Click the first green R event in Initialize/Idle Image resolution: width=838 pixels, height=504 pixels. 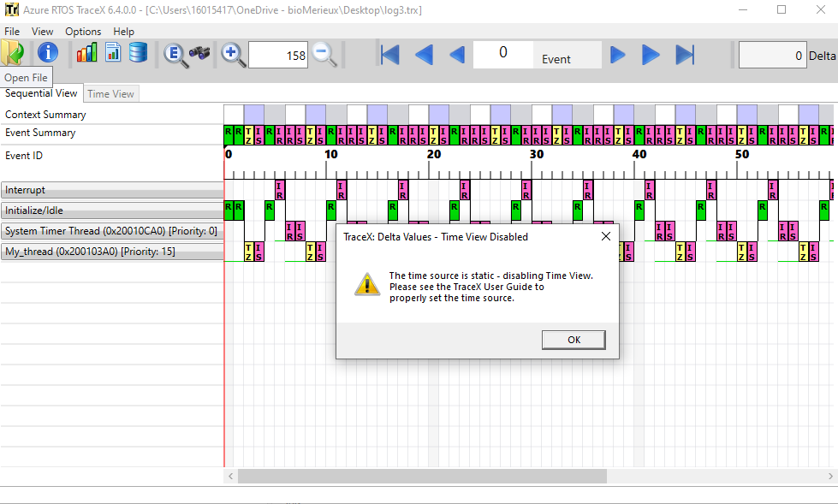pyautogui.click(x=229, y=210)
